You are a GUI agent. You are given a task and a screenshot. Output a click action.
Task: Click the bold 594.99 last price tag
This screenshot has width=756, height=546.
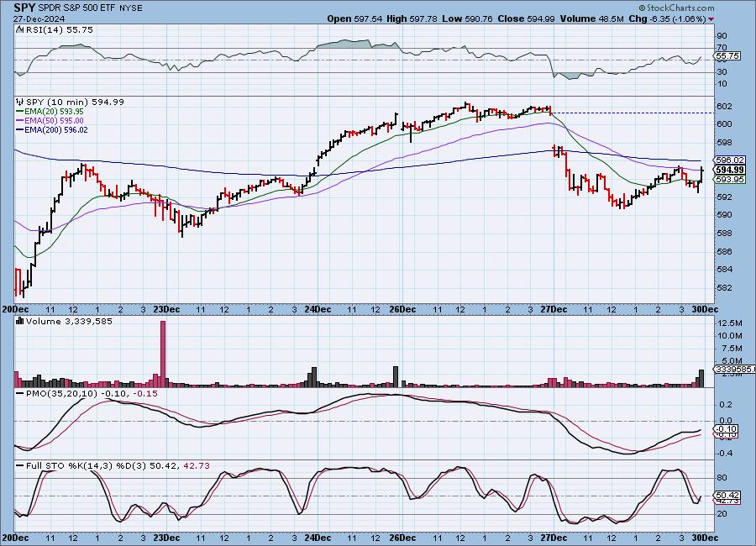(731, 170)
